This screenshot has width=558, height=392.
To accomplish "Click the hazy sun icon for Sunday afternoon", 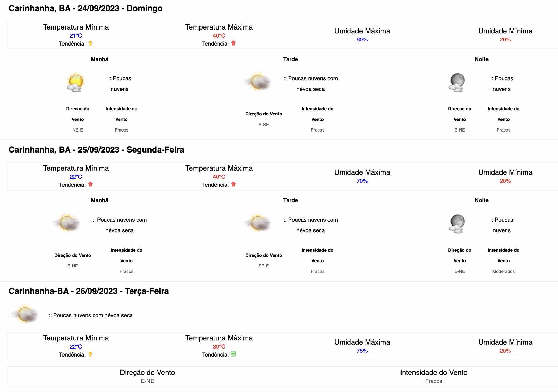I will (x=258, y=82).
